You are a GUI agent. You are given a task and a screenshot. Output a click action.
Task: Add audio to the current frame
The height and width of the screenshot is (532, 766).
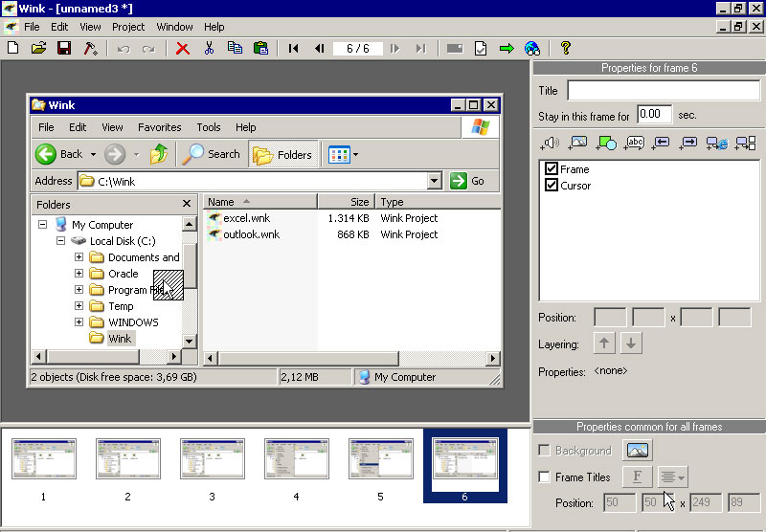[550, 144]
